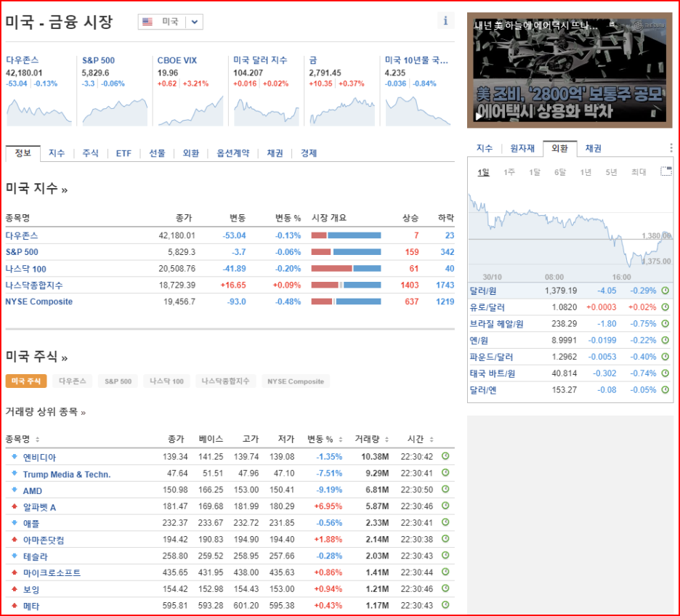Open the 미국 country dropdown
680x616 pixels.
(x=171, y=22)
